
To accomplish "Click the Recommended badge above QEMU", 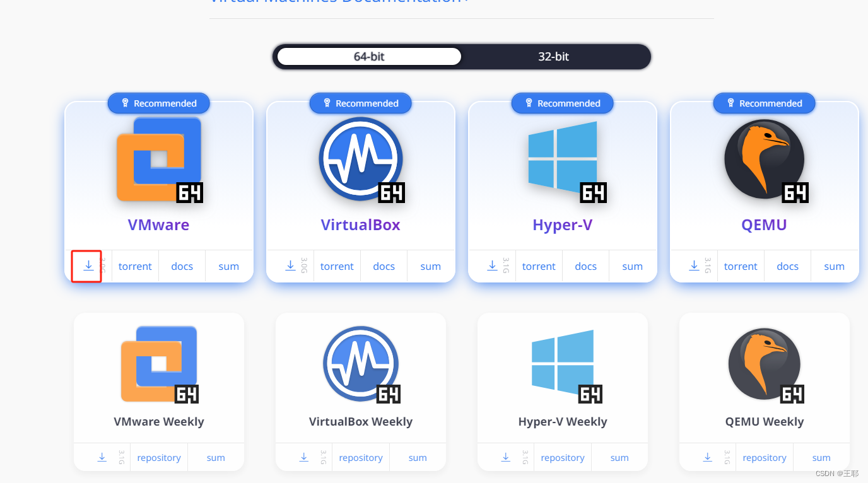I will tap(765, 103).
